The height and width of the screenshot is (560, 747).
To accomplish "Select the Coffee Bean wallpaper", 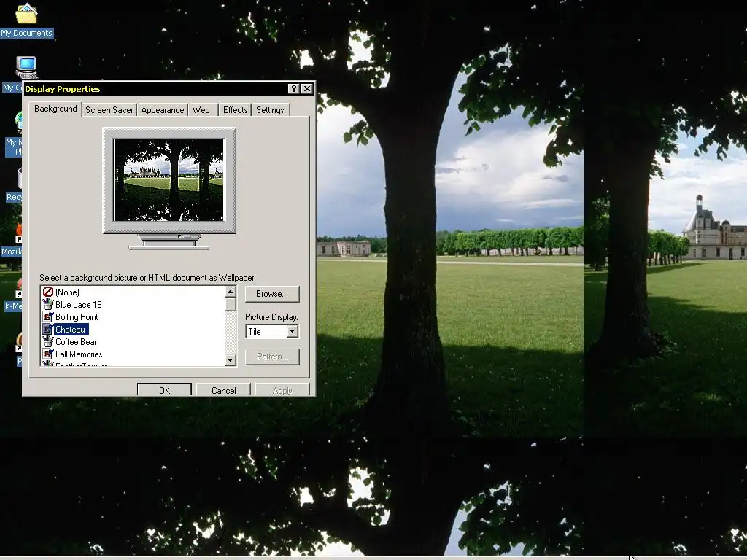I will tap(77, 341).
